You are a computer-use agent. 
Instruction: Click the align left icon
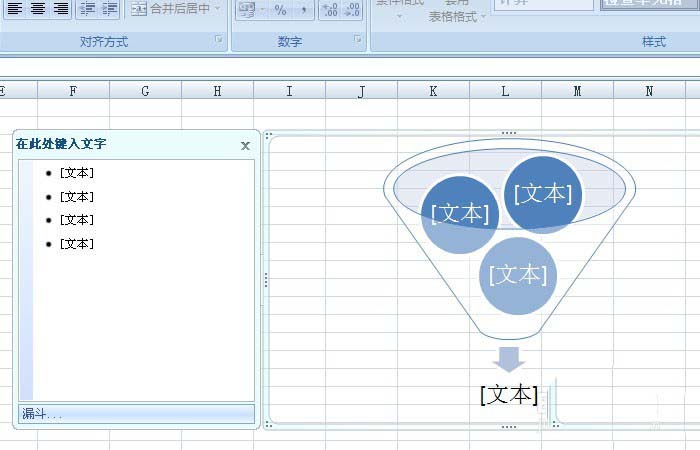click(x=14, y=8)
